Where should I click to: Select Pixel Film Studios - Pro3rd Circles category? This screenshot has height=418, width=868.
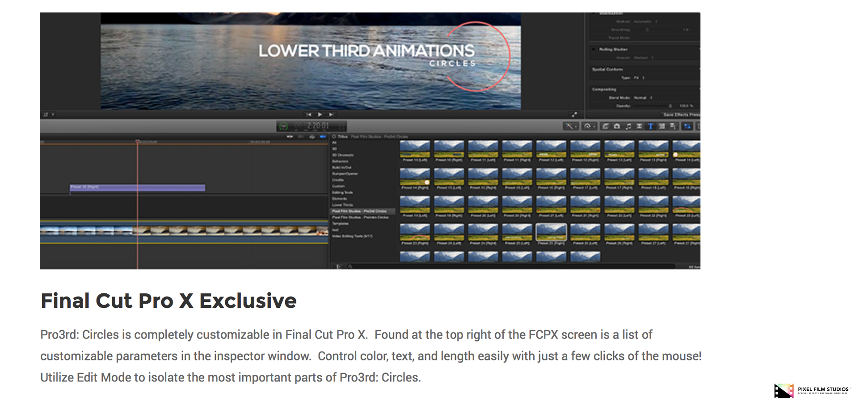click(x=363, y=211)
